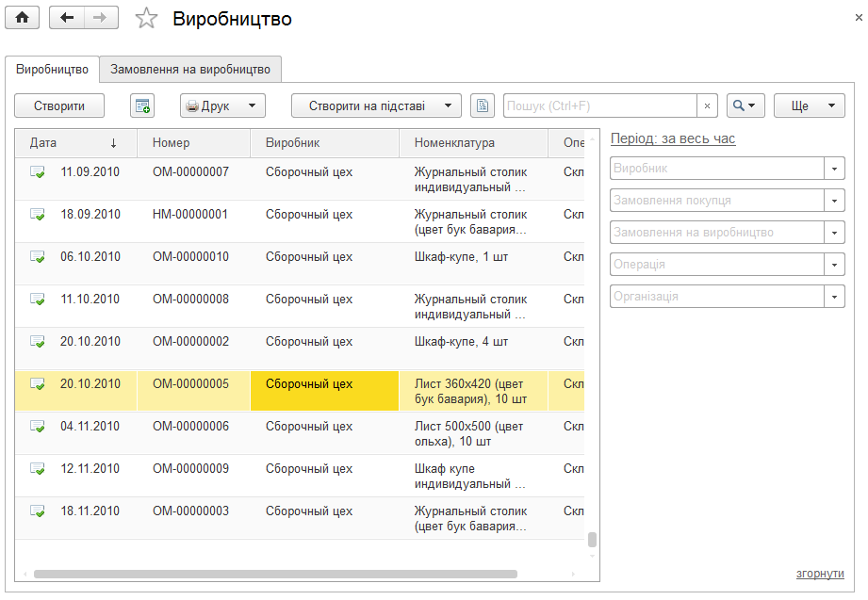Click posted-document icon for row ОМ-00000005
868x600 pixels.
[37, 384]
